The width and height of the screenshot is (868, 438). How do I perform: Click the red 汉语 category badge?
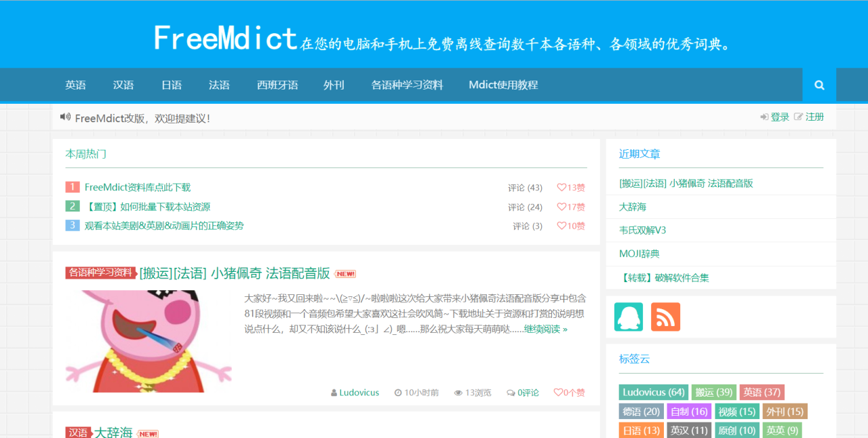[x=78, y=433]
